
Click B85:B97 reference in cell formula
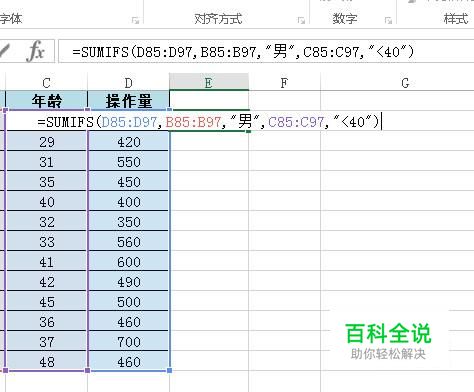(193, 122)
